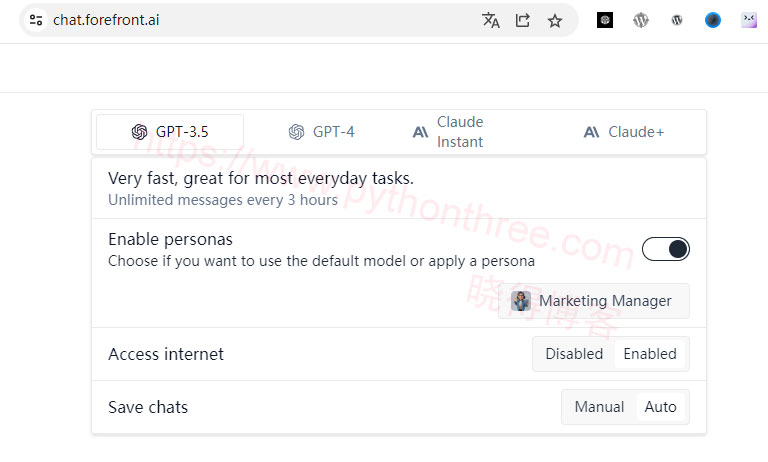Switch to the GPT-4 model tab
This screenshot has width=768, height=462.
pyautogui.click(x=321, y=132)
